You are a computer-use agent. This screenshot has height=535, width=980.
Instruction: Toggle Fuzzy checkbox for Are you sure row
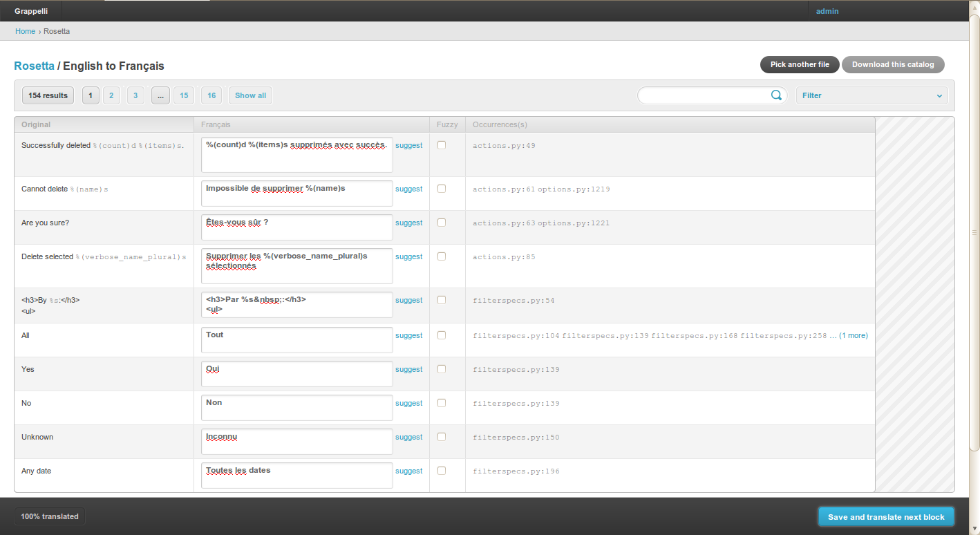coord(442,223)
